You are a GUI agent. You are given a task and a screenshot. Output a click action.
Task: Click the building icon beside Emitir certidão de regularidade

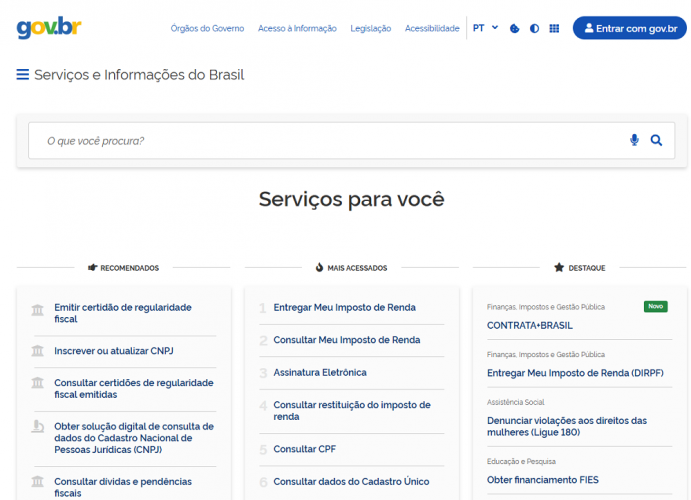pos(38,312)
